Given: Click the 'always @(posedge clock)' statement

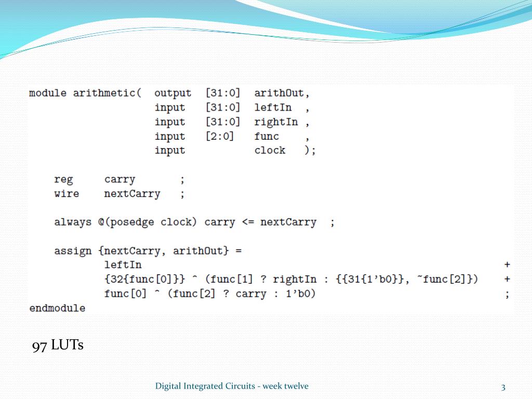Looking at the screenshot, I should (126, 222).
